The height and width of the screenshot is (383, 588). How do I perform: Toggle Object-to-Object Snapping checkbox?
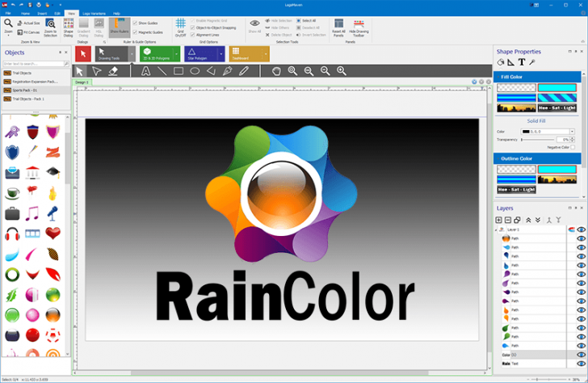click(x=193, y=27)
